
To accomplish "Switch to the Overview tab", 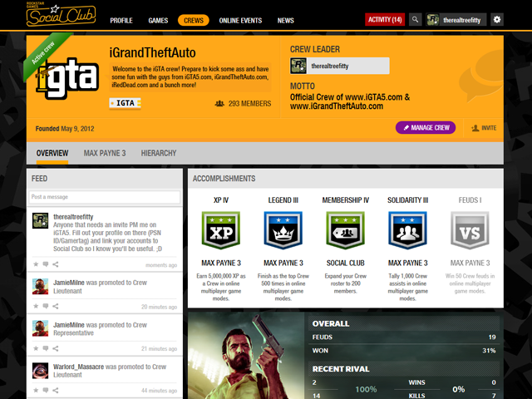I will pos(52,153).
